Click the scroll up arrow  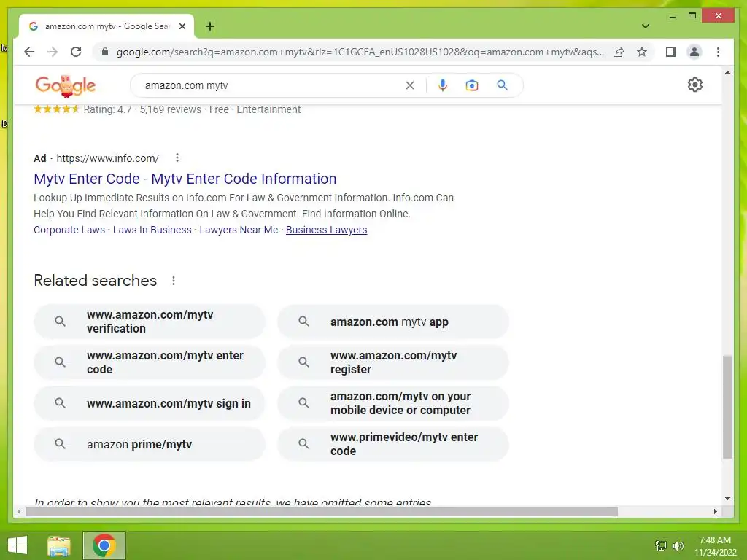pyautogui.click(x=727, y=72)
